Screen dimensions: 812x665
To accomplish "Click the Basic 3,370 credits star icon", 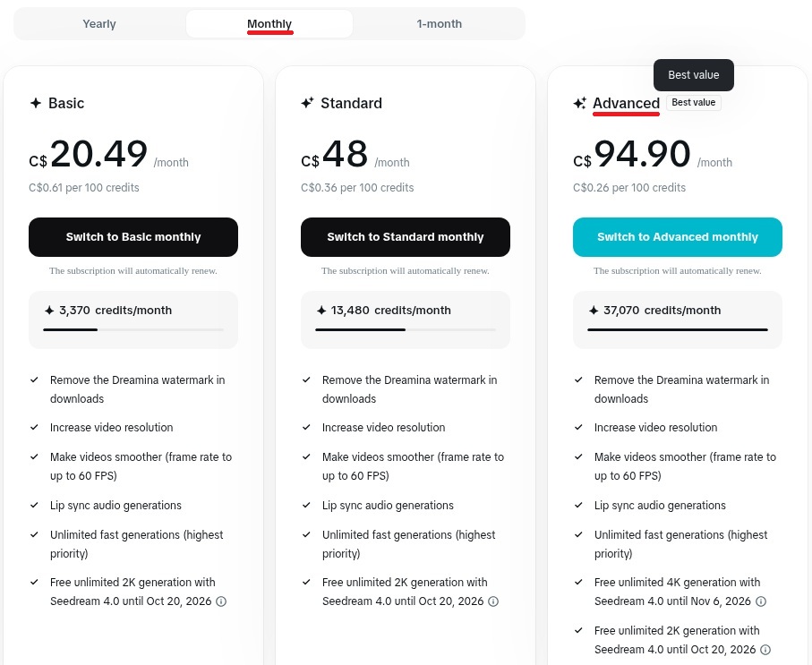I will pyautogui.click(x=49, y=311).
